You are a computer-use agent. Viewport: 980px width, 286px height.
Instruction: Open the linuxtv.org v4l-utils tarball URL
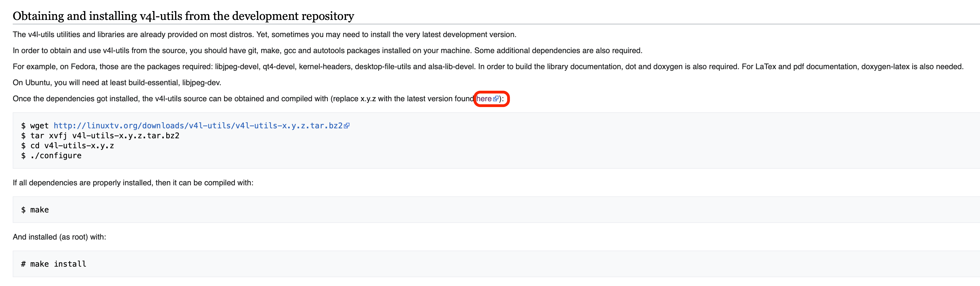(198, 126)
